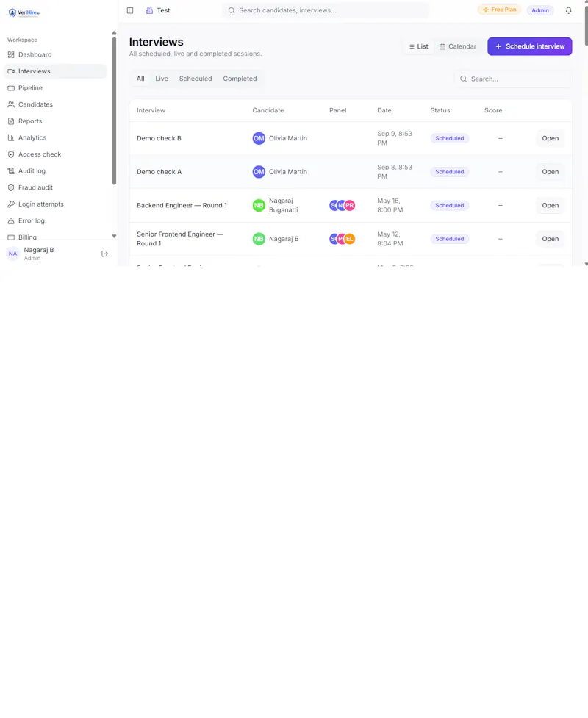This screenshot has width=588, height=718.
Task: Click the Scheduled status badge for Demo check B
Action: (x=449, y=138)
